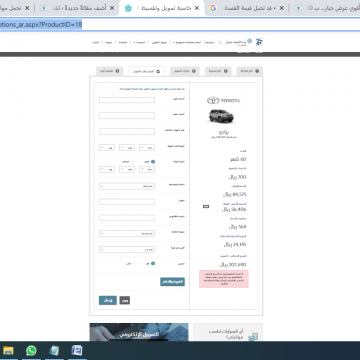Viewport: 360px width, 360px height.
Task: Click the blue Send (إرسال) button
Action: tap(108, 300)
